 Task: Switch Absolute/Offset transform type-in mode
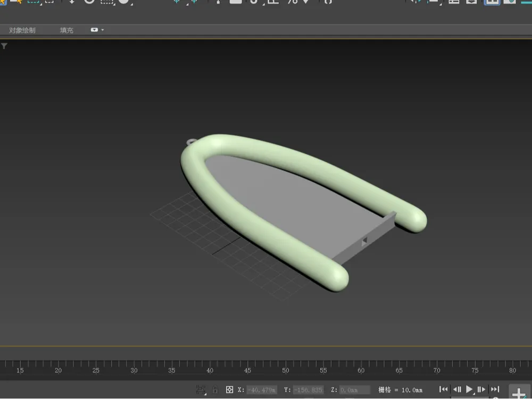(230, 389)
